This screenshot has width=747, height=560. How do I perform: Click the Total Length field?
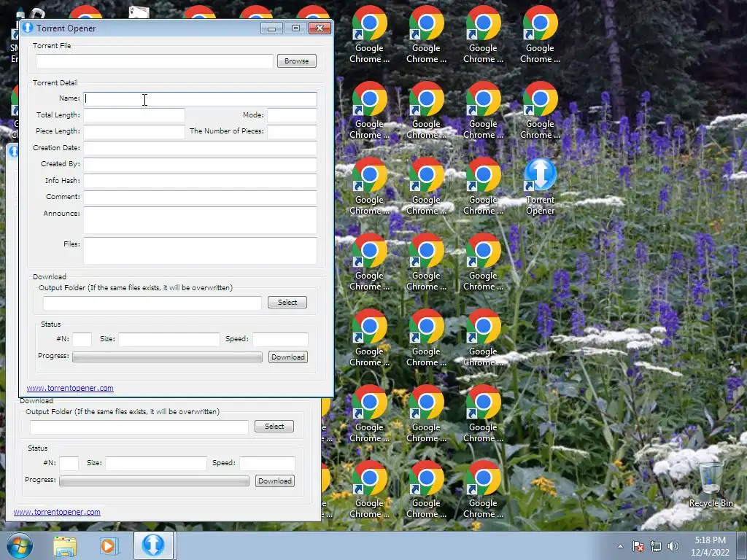pos(134,115)
